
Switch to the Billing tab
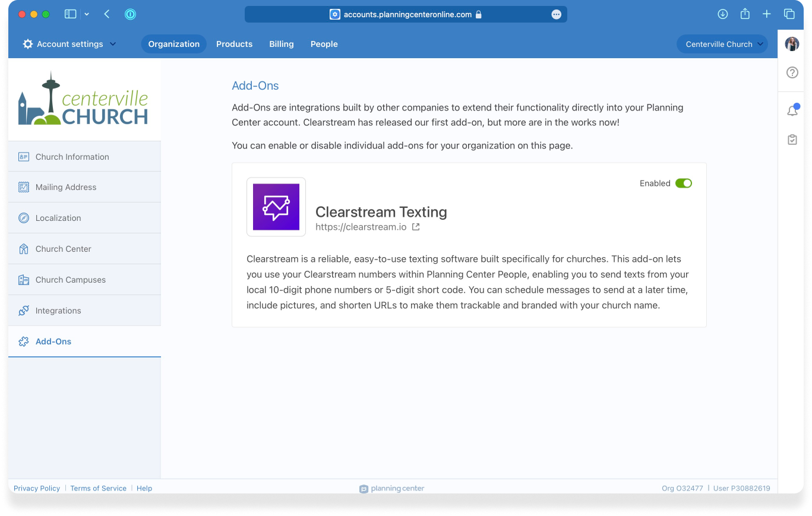pos(282,44)
